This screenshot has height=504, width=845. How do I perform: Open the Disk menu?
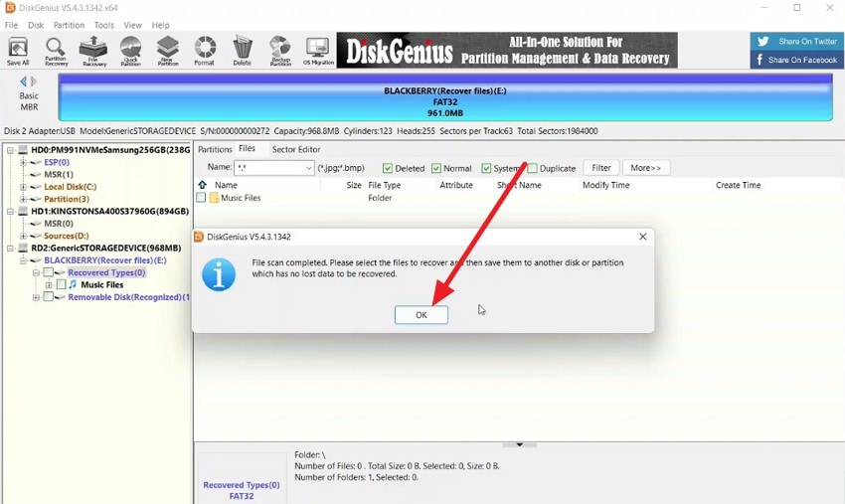point(36,25)
